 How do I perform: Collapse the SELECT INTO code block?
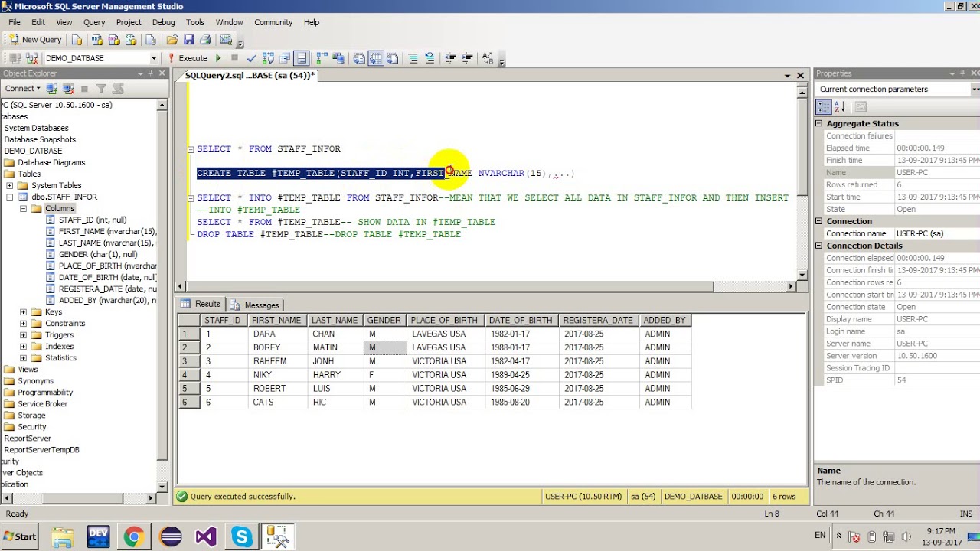pyautogui.click(x=191, y=198)
